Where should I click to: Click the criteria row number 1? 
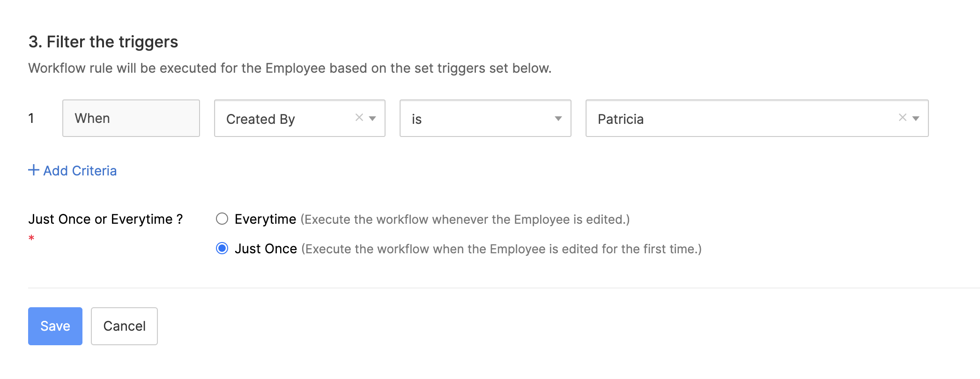point(30,118)
